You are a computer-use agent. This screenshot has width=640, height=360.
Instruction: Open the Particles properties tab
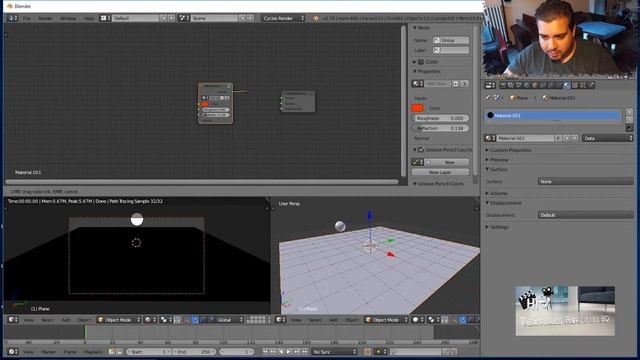(583, 85)
